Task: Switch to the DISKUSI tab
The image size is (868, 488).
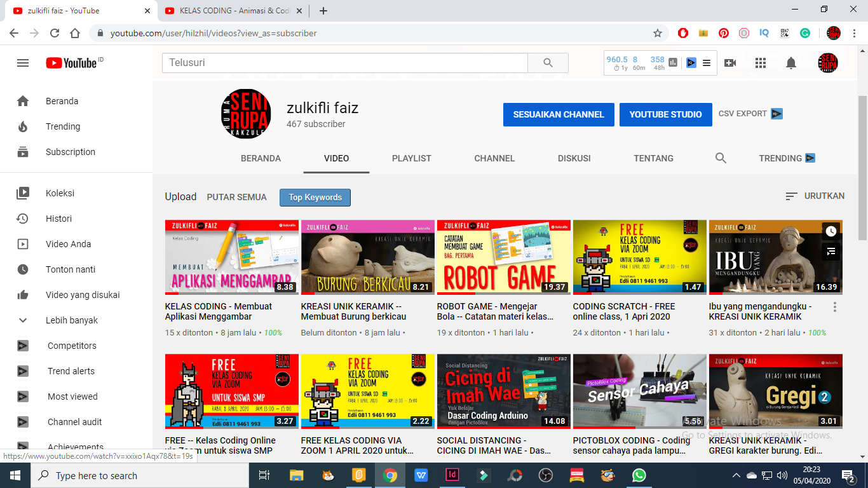Action: coord(574,158)
